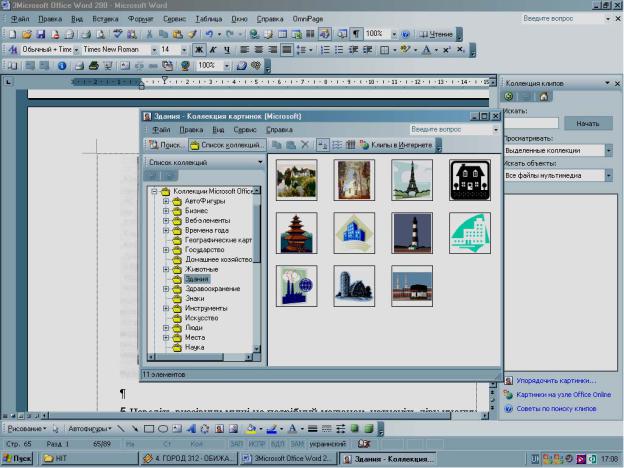Click Советы по поиску клипов link
Viewport: 624px width, 468px height.
pos(556,409)
